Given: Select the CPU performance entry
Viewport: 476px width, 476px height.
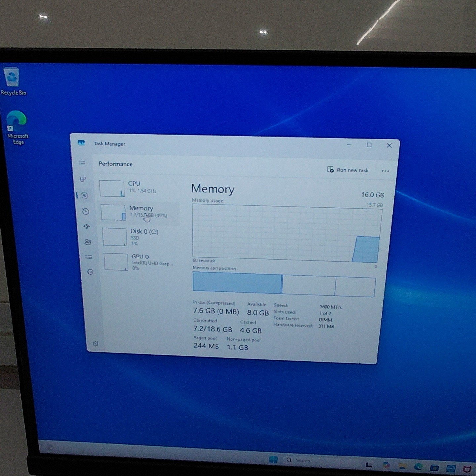Looking at the screenshot, I should point(139,188).
